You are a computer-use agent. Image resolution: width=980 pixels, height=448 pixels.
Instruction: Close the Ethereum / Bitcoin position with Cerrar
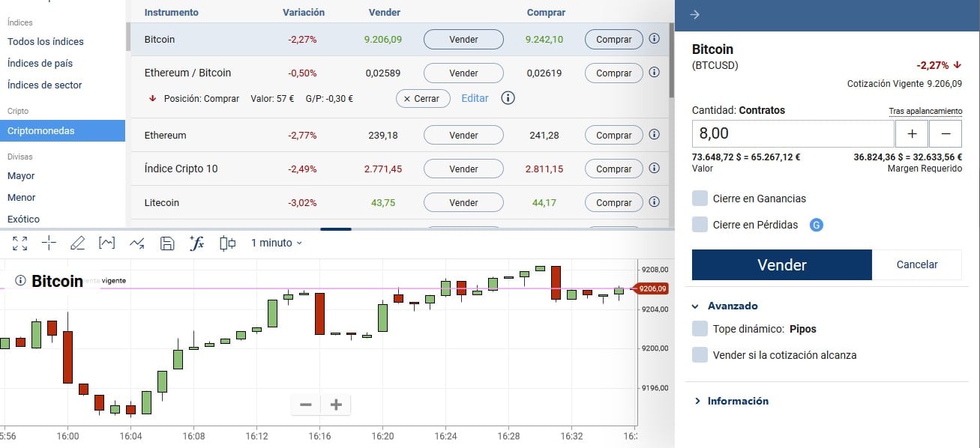(423, 98)
